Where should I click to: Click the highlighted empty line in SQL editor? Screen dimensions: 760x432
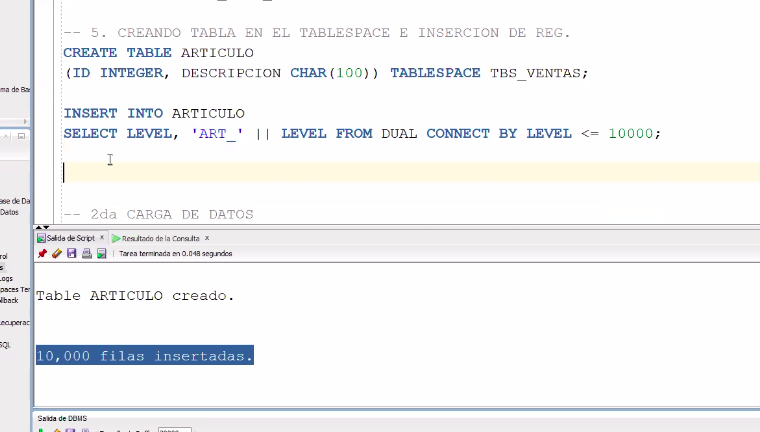(x=400, y=172)
